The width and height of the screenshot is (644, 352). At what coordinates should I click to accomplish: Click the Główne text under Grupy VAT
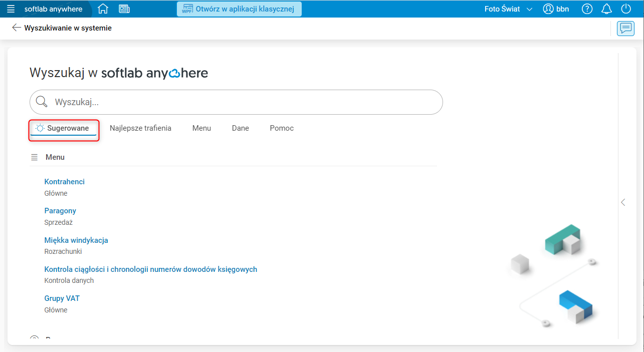coord(56,310)
